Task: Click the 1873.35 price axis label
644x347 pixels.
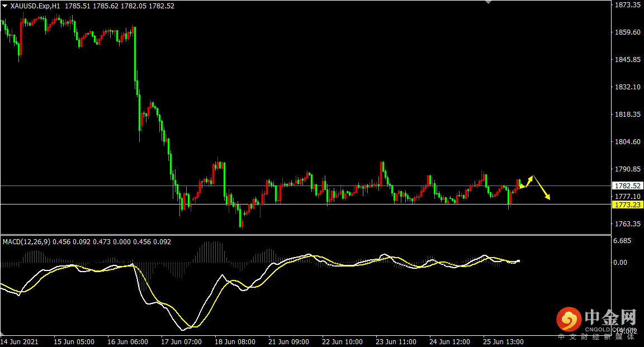Action: click(x=627, y=5)
